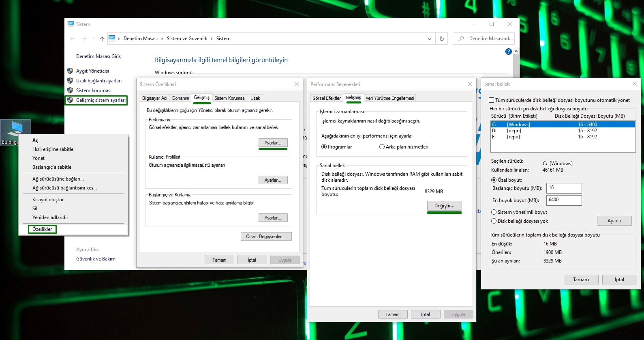Click the Uzak bağlantı ayarları shield icon
644x340 pixels.
click(x=70, y=81)
